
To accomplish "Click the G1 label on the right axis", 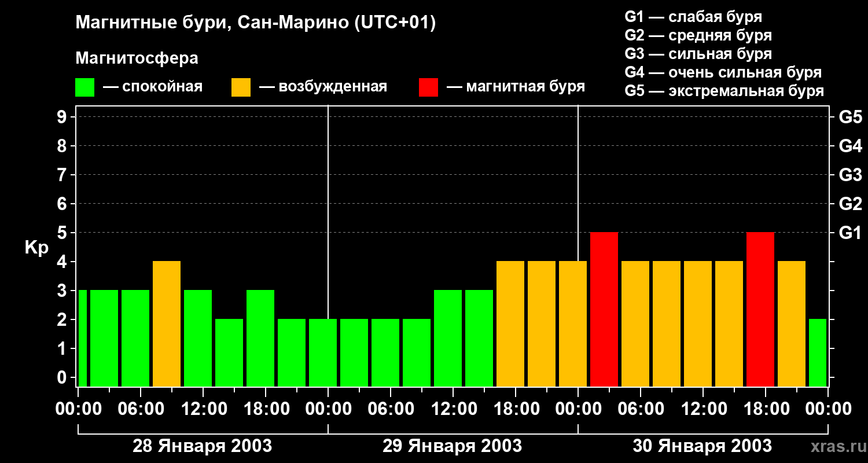I will [851, 233].
